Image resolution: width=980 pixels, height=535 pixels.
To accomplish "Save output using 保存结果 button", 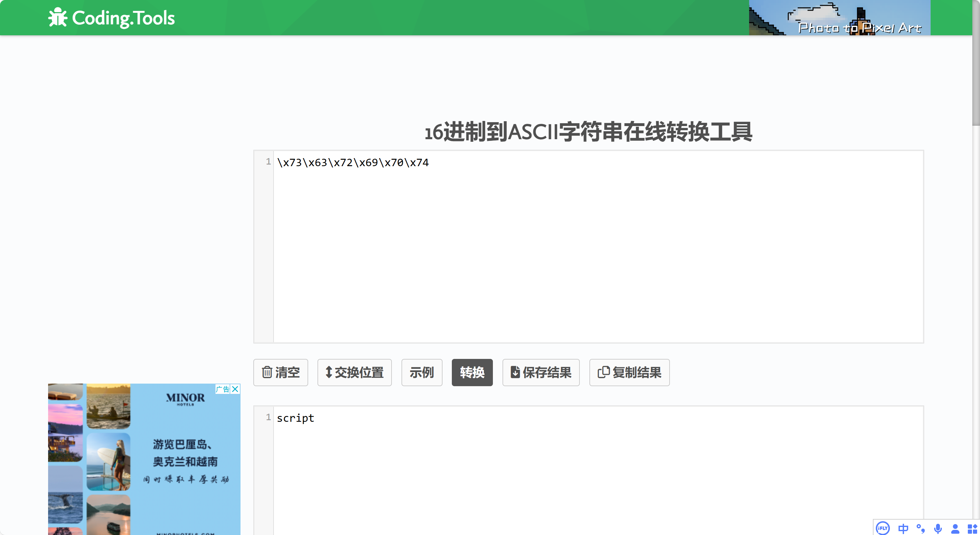I will pos(541,372).
